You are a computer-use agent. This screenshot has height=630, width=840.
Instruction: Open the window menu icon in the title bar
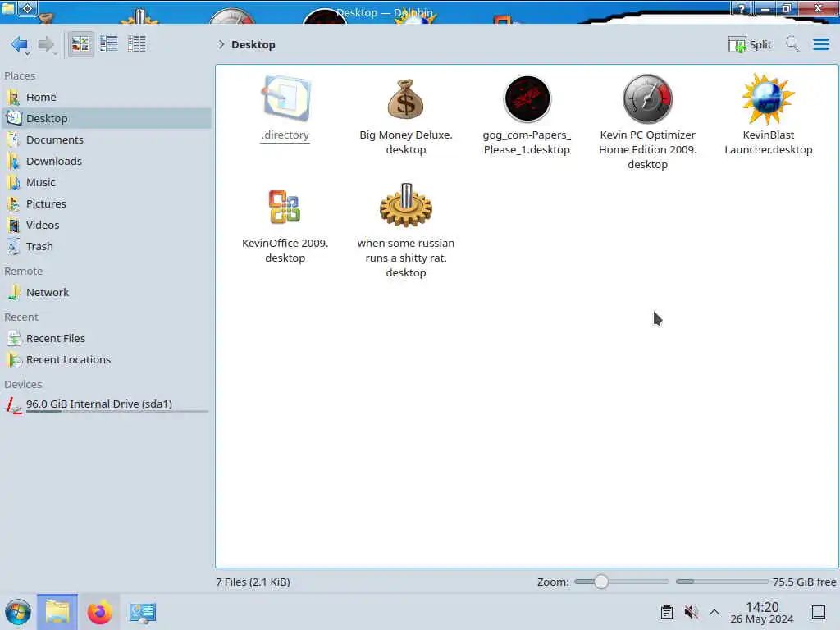coord(7,8)
